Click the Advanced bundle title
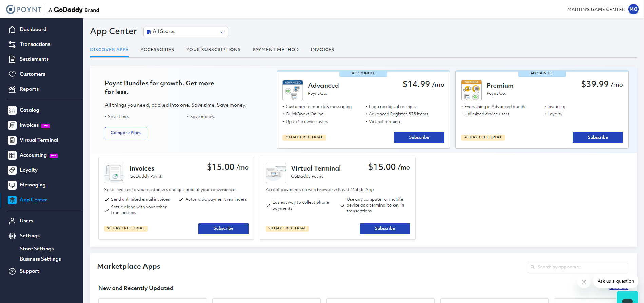 tap(324, 86)
